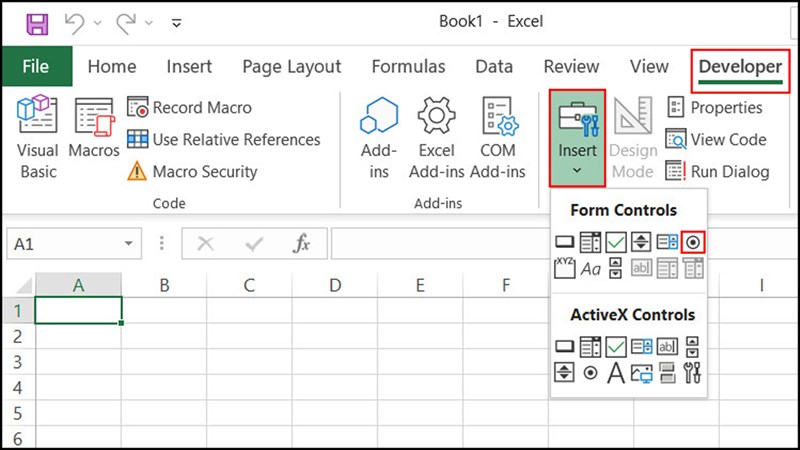The height and width of the screenshot is (450, 800).
Task: Select column C header
Action: (249, 285)
